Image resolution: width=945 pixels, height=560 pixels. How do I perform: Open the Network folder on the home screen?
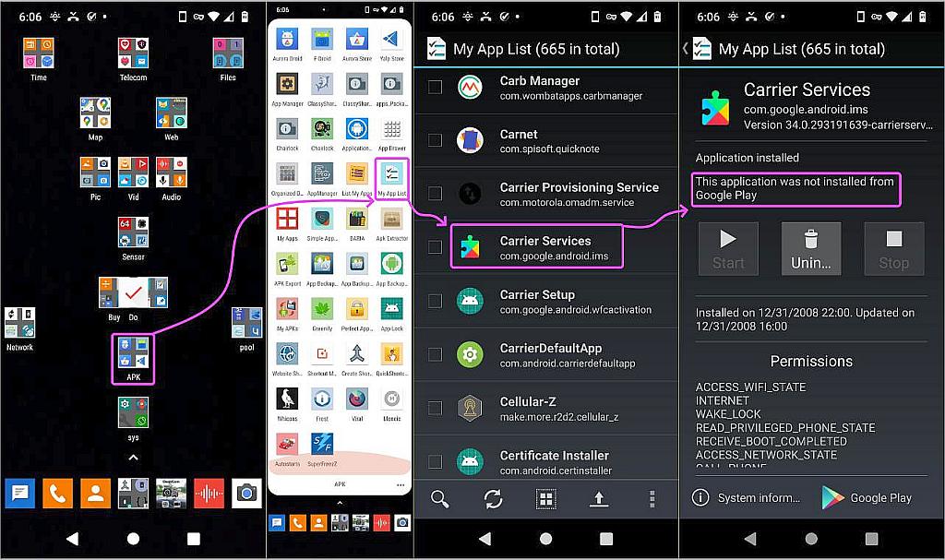tap(20, 329)
